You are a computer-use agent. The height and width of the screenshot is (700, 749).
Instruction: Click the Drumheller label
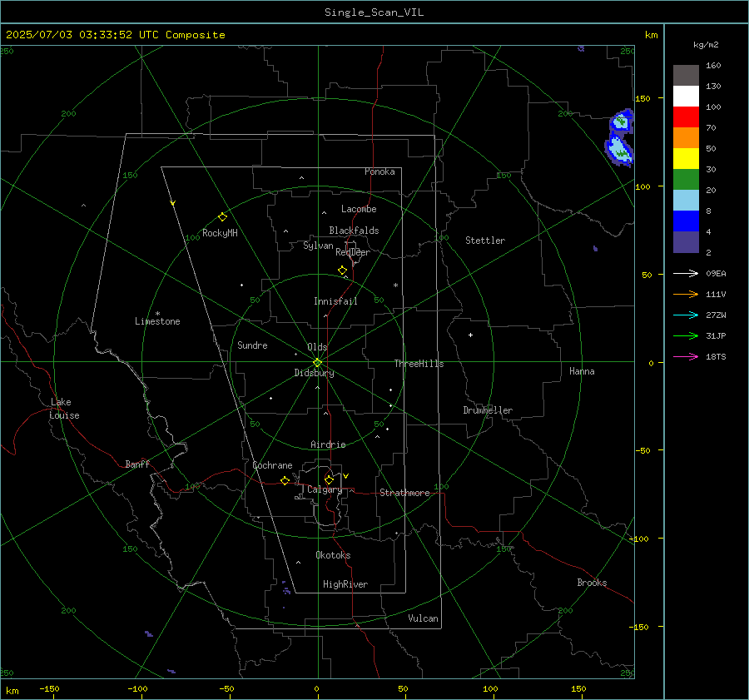pos(488,410)
